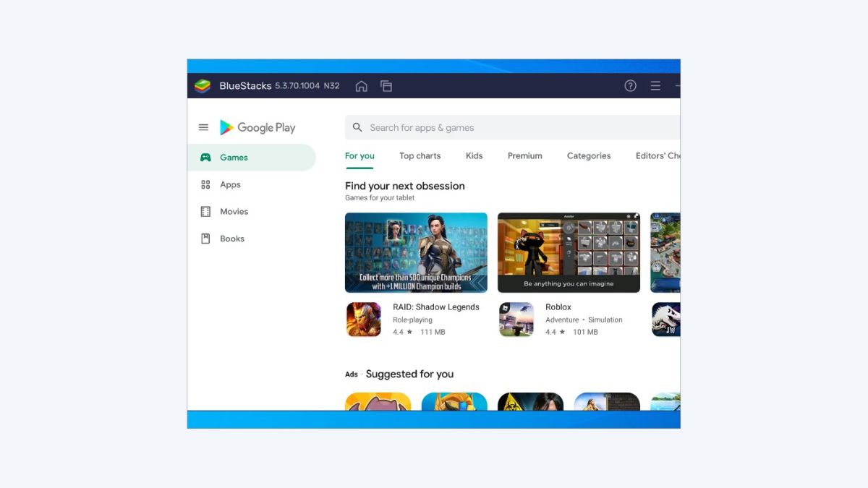
Task: Open the suggested app with golden helmet
Action: click(454, 401)
